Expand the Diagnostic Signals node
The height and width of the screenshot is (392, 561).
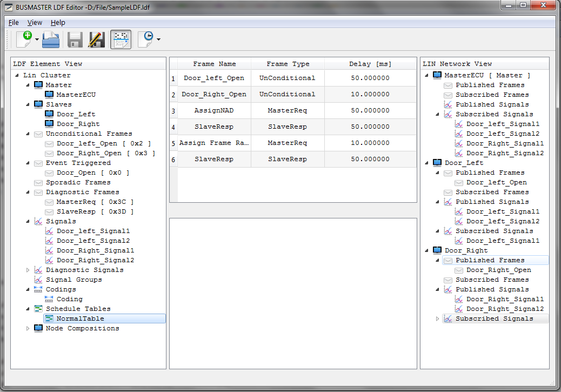pos(28,270)
